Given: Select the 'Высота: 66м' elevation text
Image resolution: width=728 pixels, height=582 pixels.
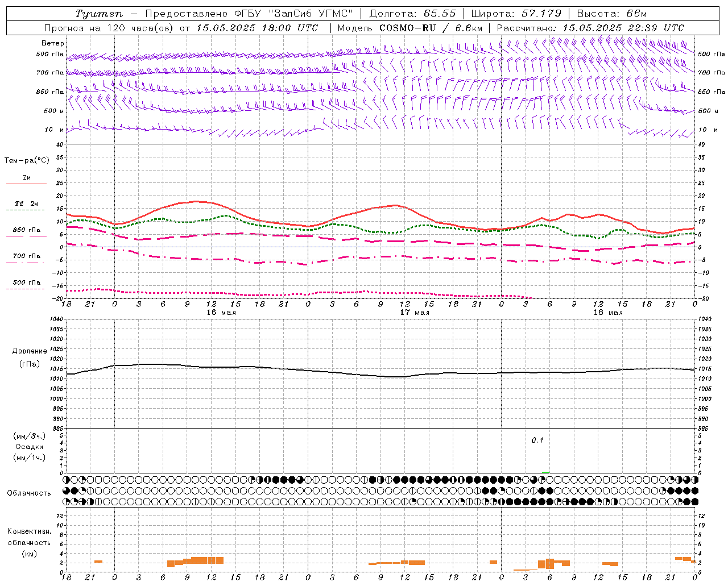Looking at the screenshot, I should click(x=611, y=14).
